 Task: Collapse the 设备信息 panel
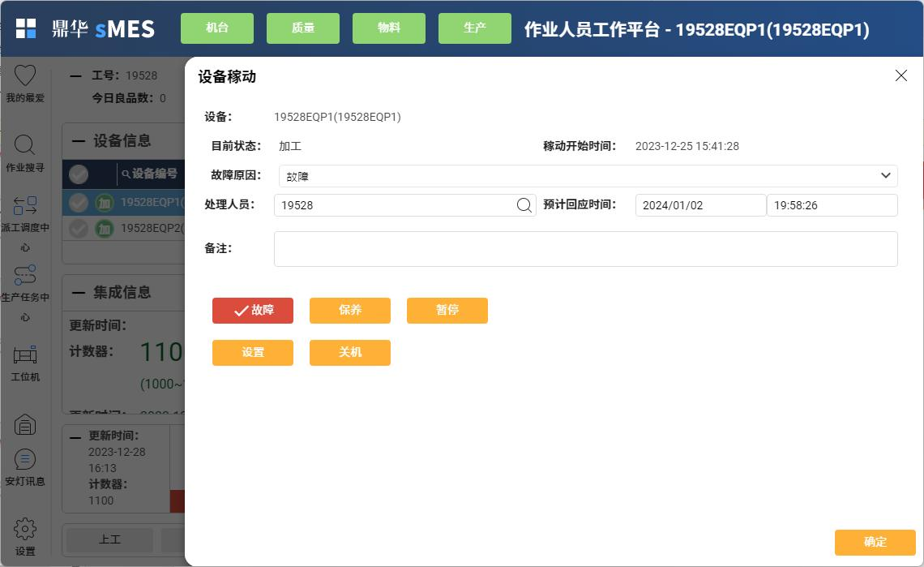point(79,141)
